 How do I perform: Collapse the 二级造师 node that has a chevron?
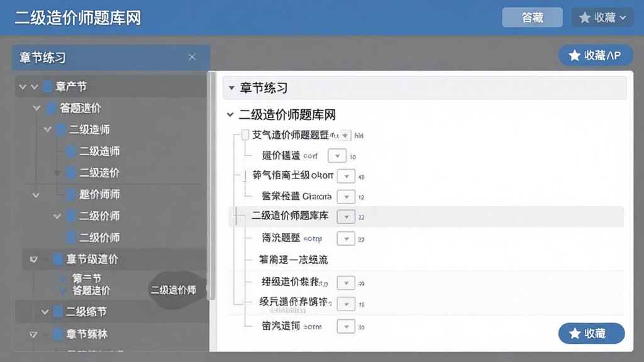47,129
